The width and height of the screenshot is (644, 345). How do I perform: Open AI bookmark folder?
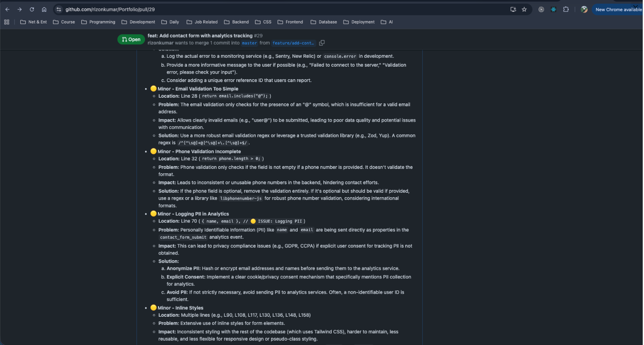click(x=387, y=22)
